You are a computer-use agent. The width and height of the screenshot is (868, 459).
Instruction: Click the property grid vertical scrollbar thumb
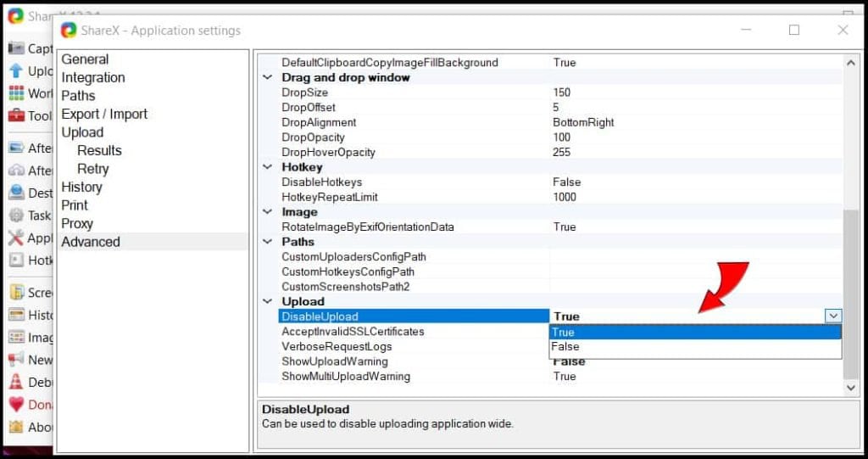[851, 294]
